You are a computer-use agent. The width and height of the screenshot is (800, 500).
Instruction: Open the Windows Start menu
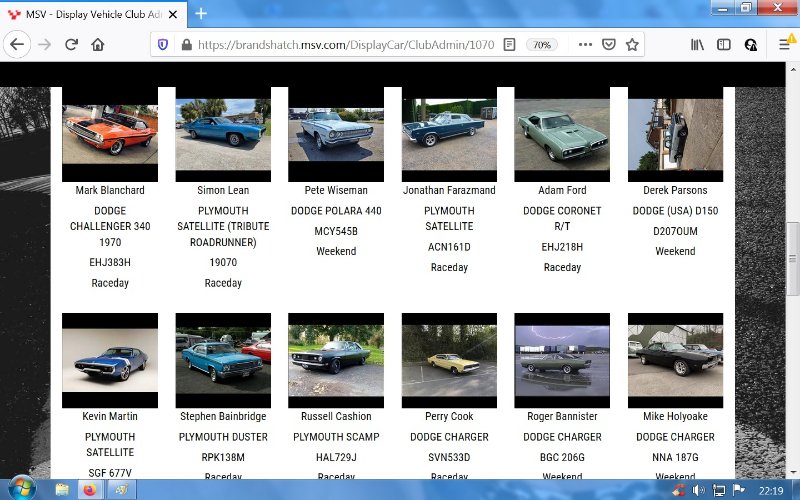pyautogui.click(x=20, y=489)
